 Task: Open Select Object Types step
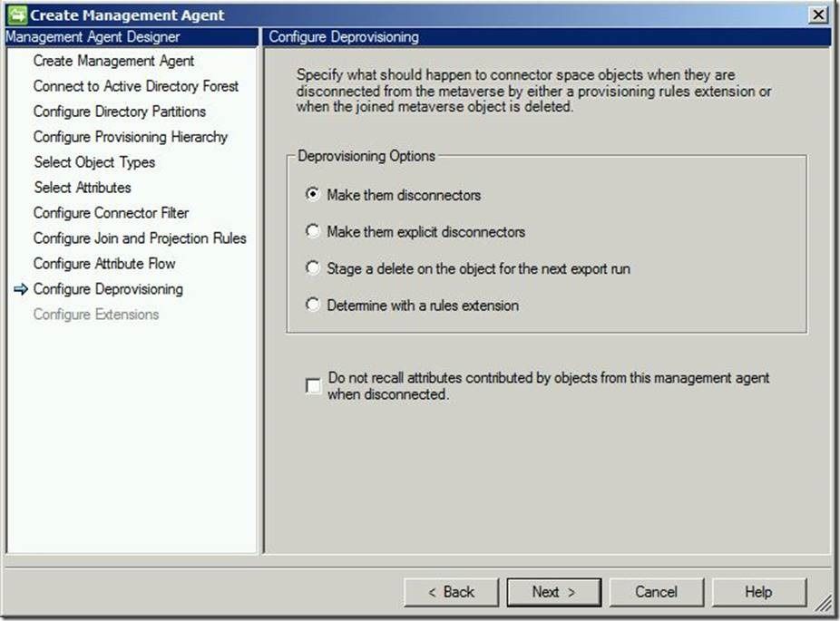(x=94, y=162)
